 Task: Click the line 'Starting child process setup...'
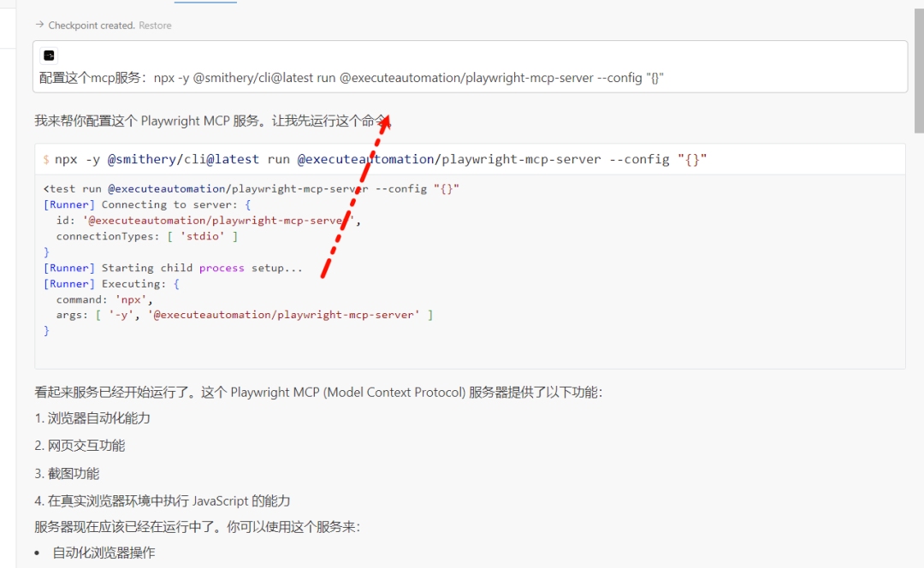click(173, 268)
